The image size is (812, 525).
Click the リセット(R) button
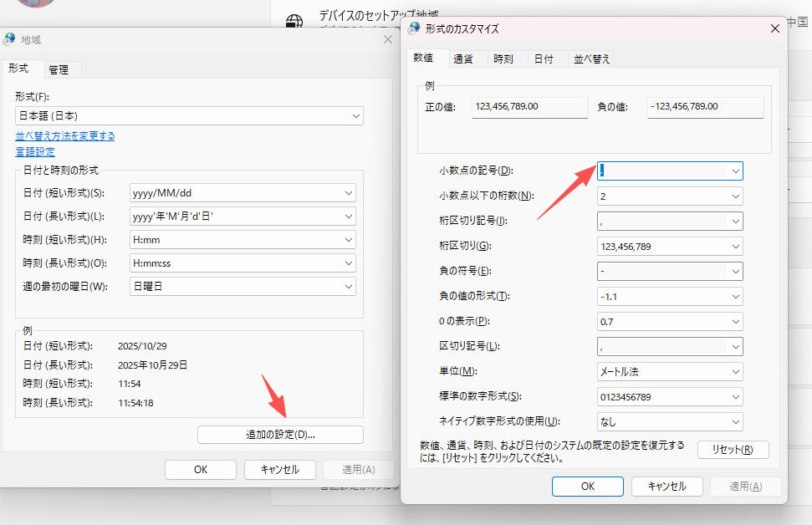click(733, 449)
